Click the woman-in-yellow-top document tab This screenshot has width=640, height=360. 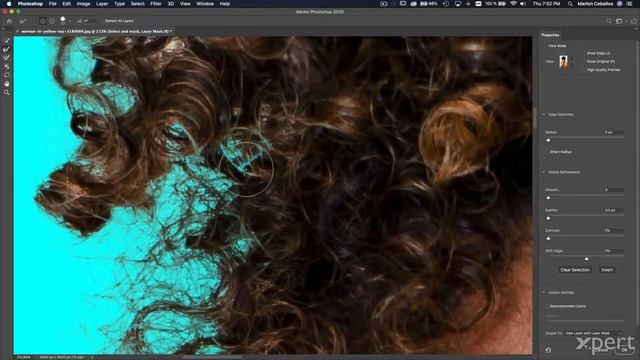96,31
